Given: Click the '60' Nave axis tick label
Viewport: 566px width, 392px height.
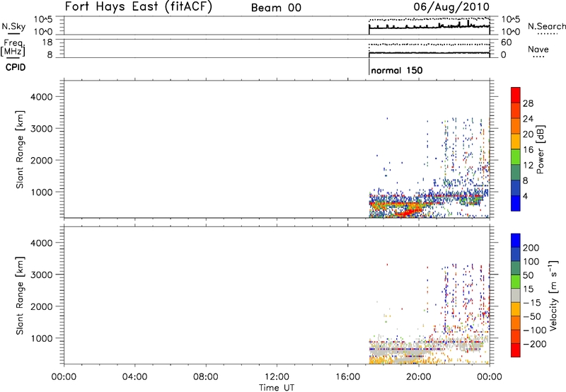Looking at the screenshot, I should coord(506,42).
